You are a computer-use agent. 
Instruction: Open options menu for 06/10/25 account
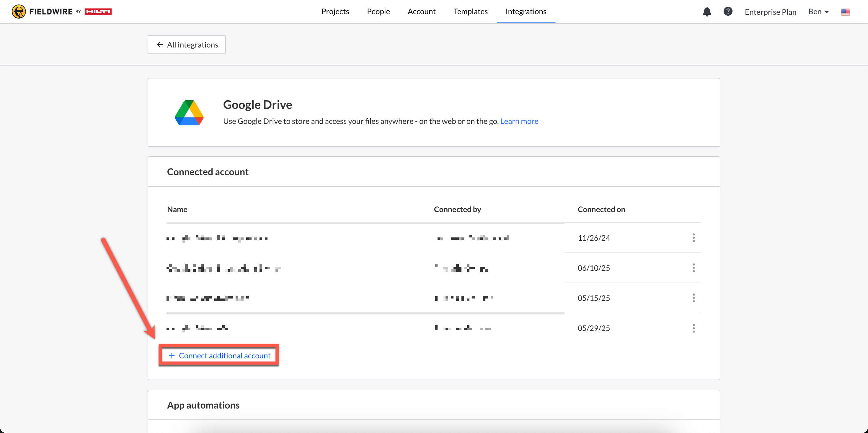(694, 268)
